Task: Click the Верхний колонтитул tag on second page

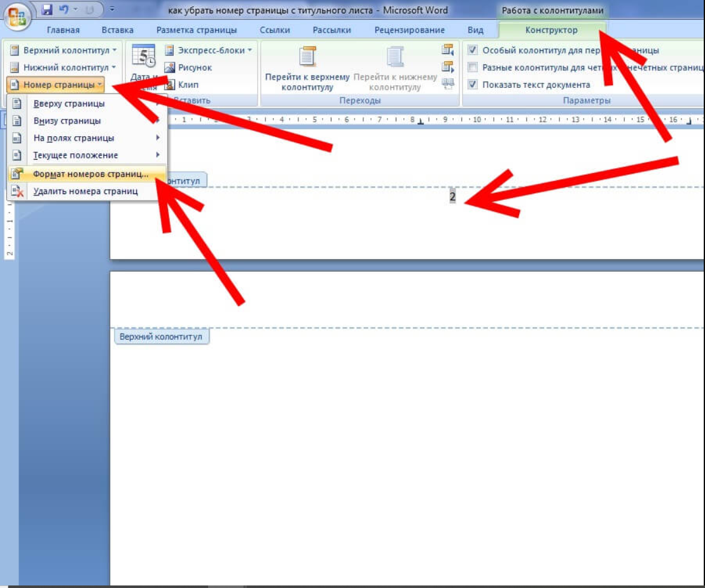Action: 161,337
